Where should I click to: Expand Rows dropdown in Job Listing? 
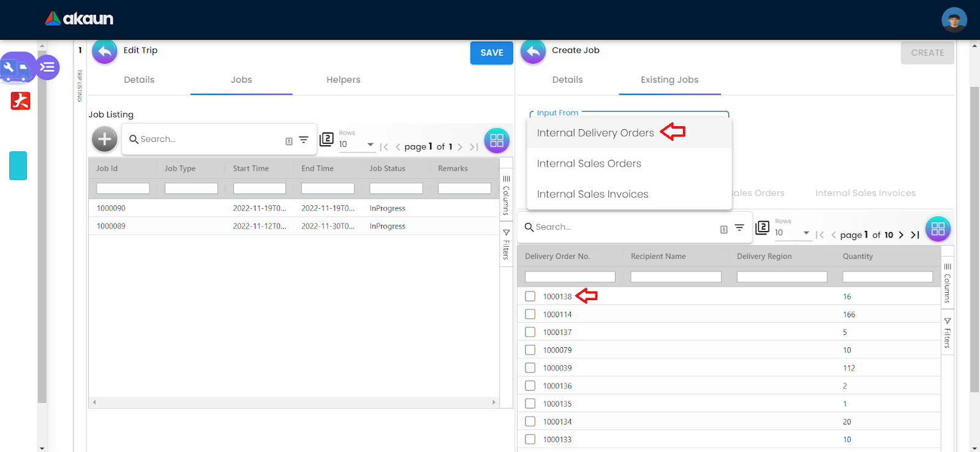pos(357,145)
